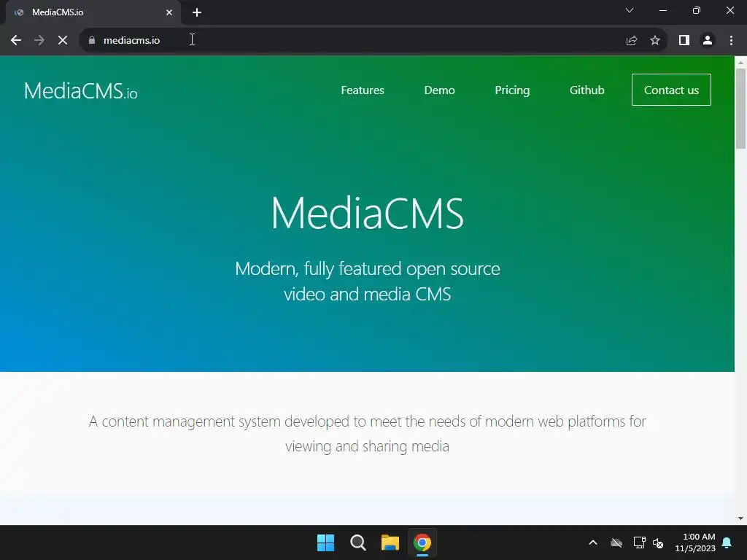Open the Windows Start menu
The width and height of the screenshot is (747, 560).
coord(325,542)
